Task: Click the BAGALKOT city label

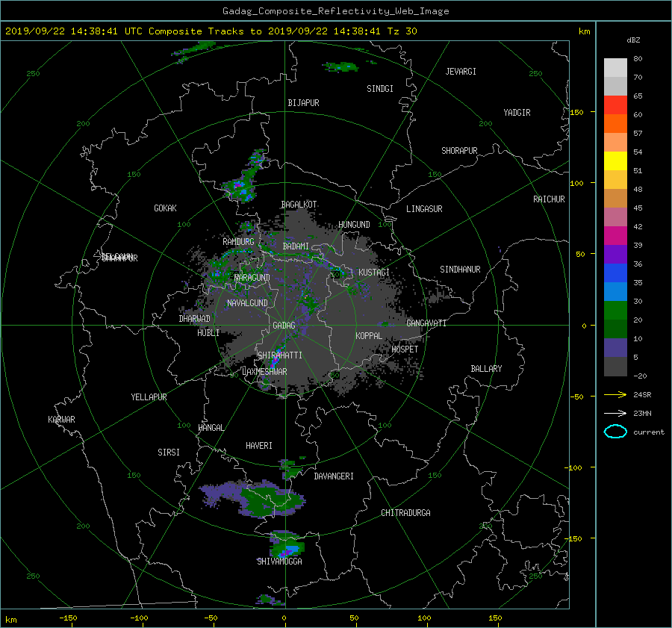Action: coord(299,205)
